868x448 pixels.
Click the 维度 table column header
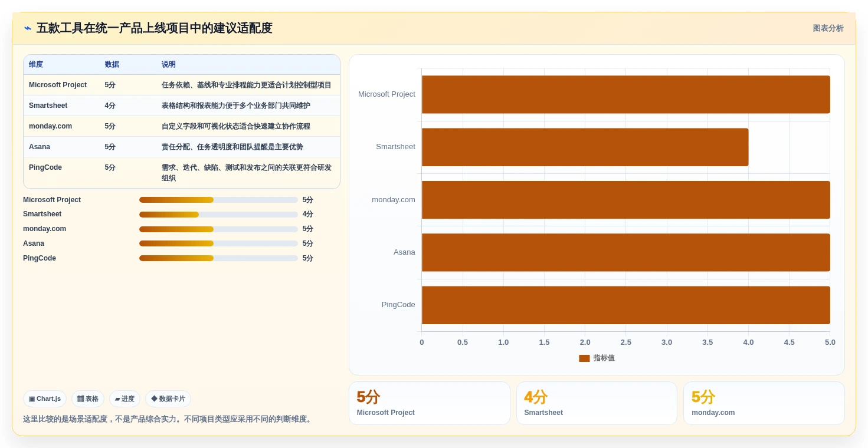click(x=36, y=65)
